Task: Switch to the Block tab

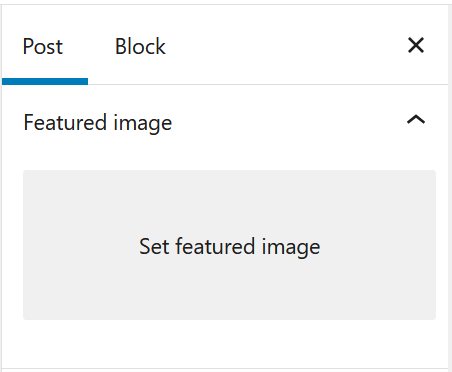Action: 140,46
